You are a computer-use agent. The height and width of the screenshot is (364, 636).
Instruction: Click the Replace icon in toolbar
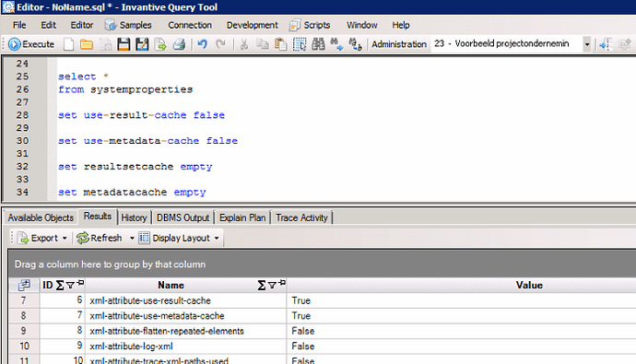355,44
